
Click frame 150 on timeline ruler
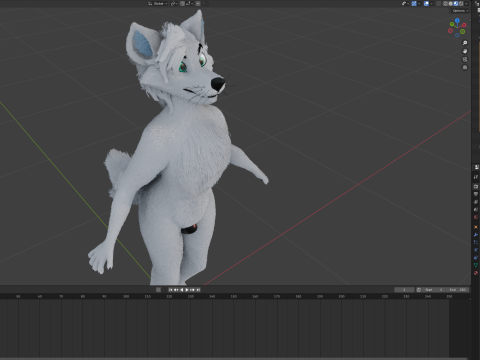point(234,296)
